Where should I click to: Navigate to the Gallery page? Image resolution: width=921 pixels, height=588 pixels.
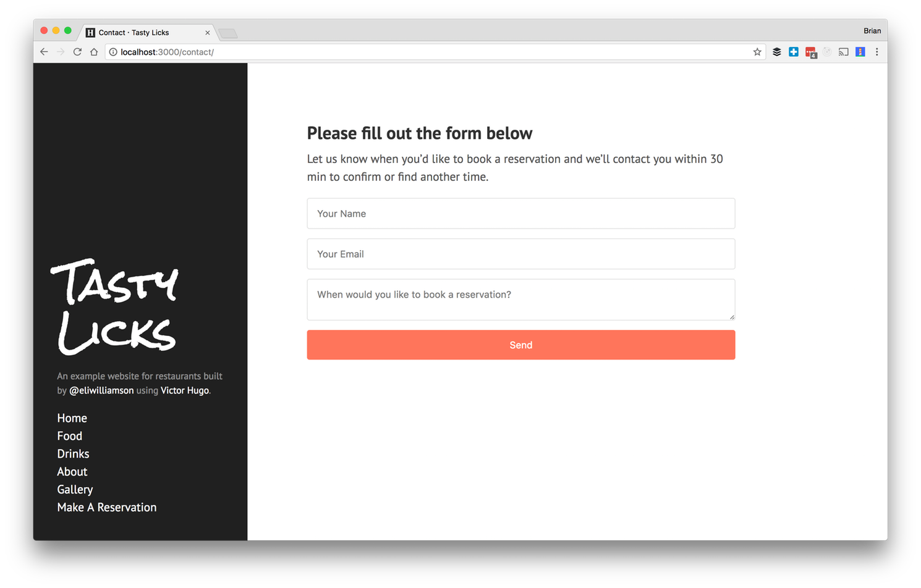click(75, 489)
